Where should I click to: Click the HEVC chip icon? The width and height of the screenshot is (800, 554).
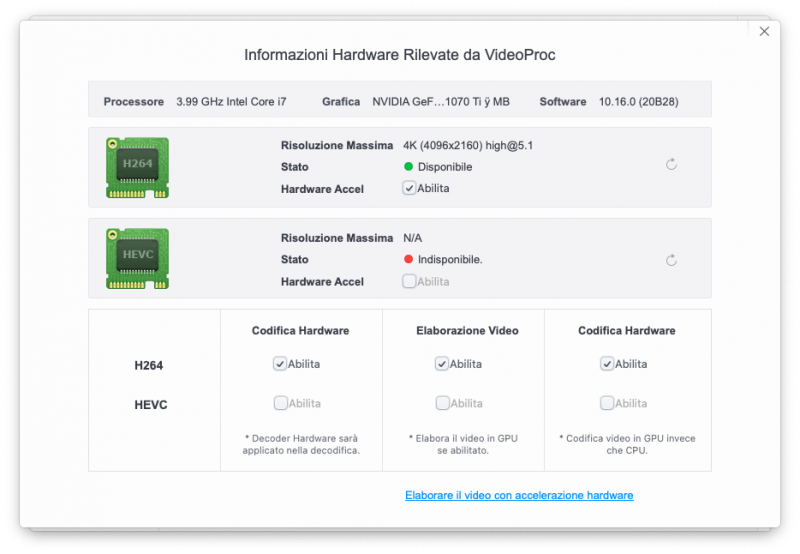click(137, 259)
